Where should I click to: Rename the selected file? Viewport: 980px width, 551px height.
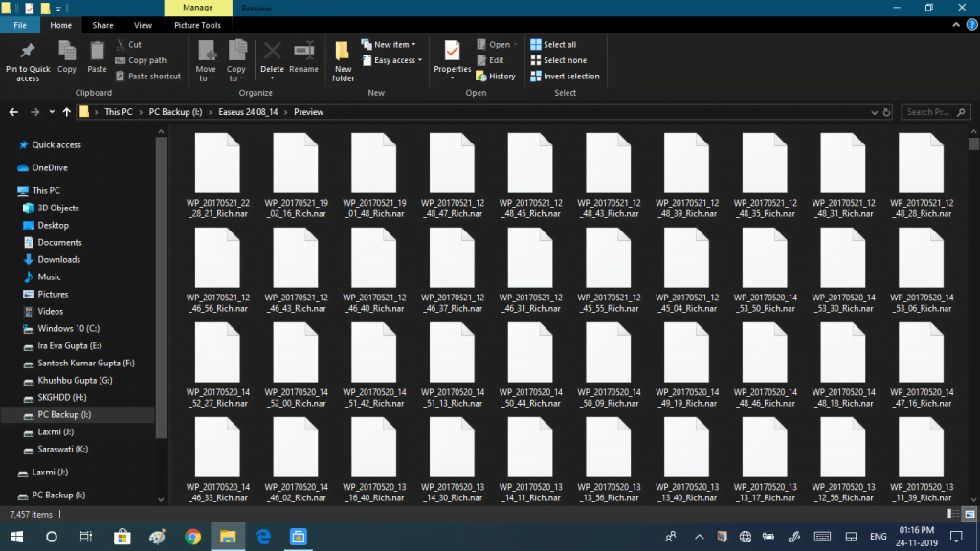(303, 56)
